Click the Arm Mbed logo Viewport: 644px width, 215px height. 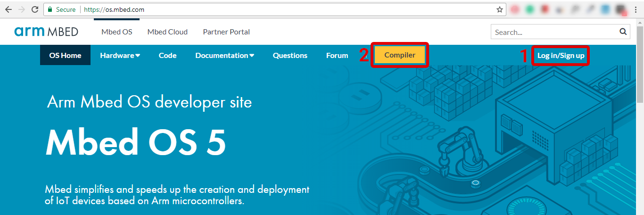(46, 32)
